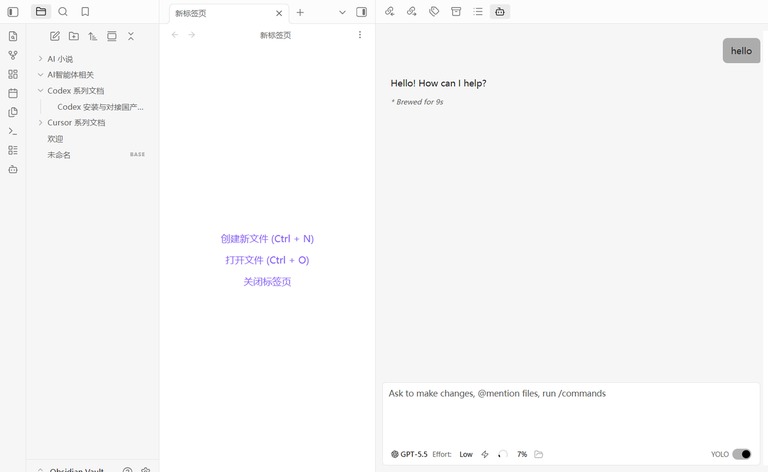This screenshot has height=472, width=768.
Task: Open the Codex 安装与对接国产 note
Action: pyautogui.click(x=98, y=107)
